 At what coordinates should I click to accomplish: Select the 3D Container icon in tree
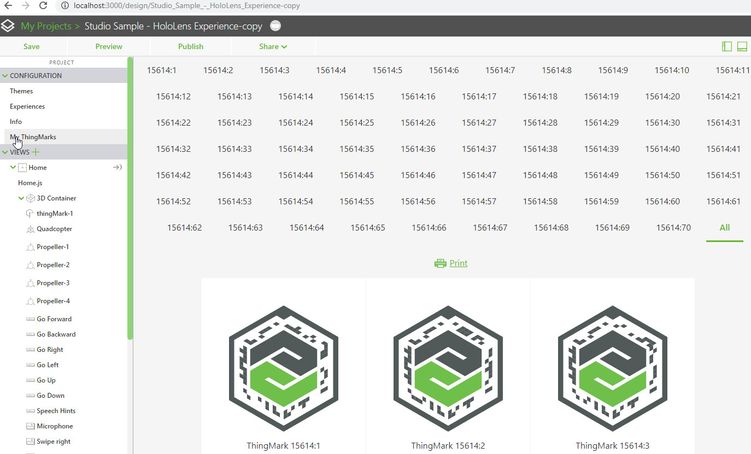(x=30, y=198)
